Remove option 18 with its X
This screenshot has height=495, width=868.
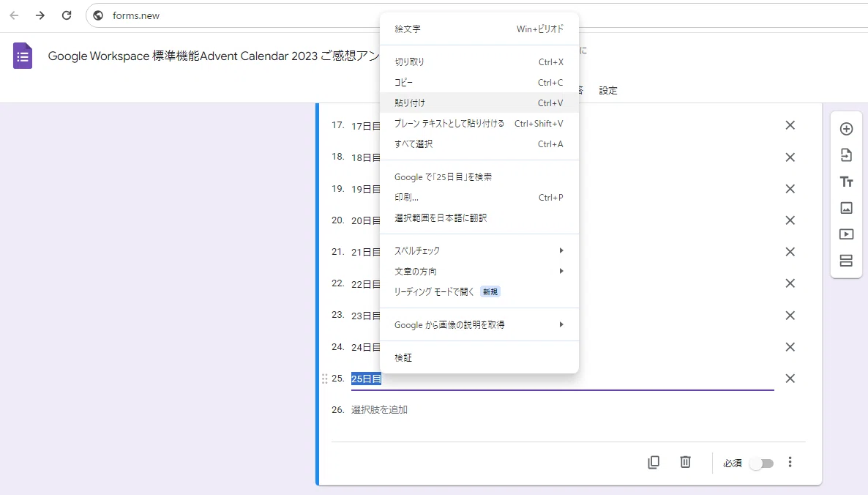coord(790,157)
